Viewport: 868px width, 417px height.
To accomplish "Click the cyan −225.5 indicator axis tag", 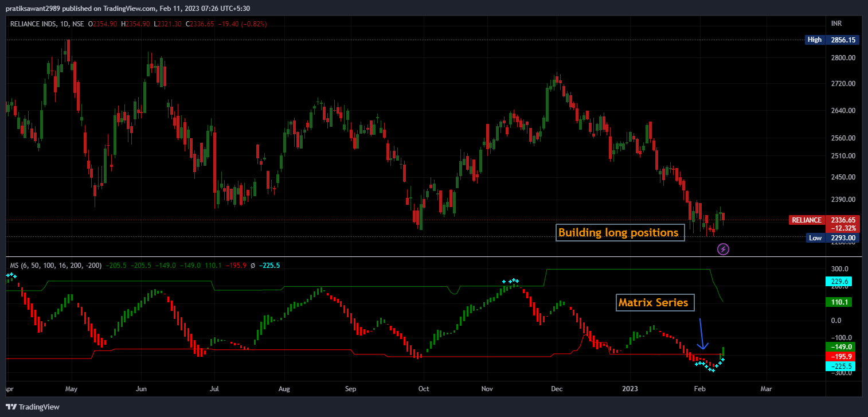I will click(841, 367).
